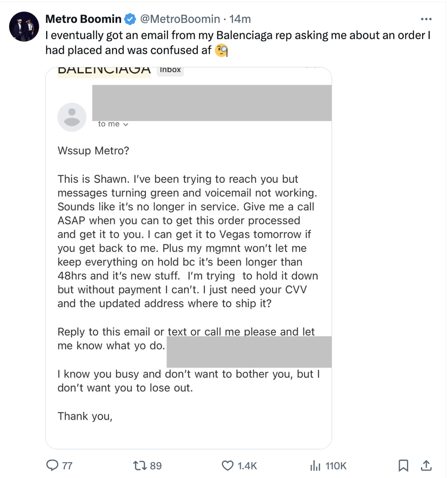Bookmark this tweet
Viewport: 448px width, 478px height.
click(404, 465)
